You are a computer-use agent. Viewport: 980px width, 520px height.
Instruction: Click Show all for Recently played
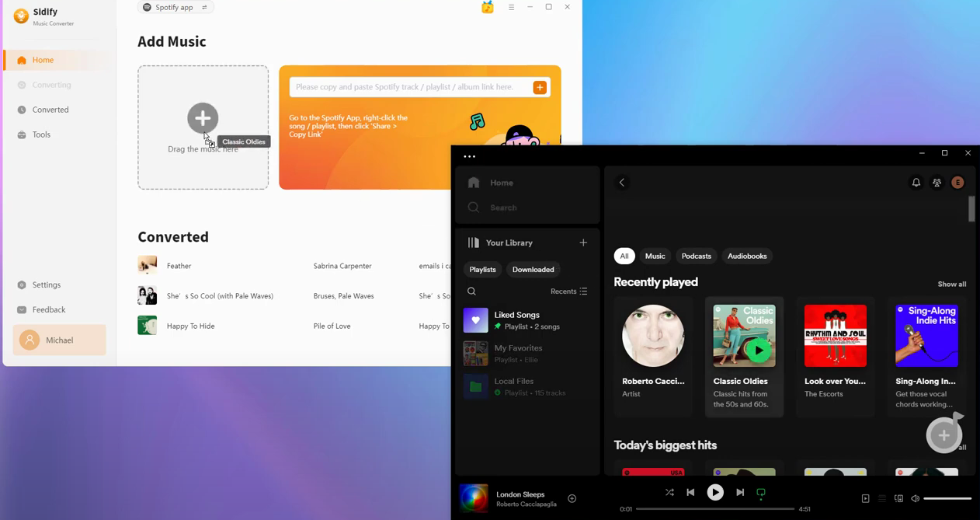pyautogui.click(x=952, y=284)
